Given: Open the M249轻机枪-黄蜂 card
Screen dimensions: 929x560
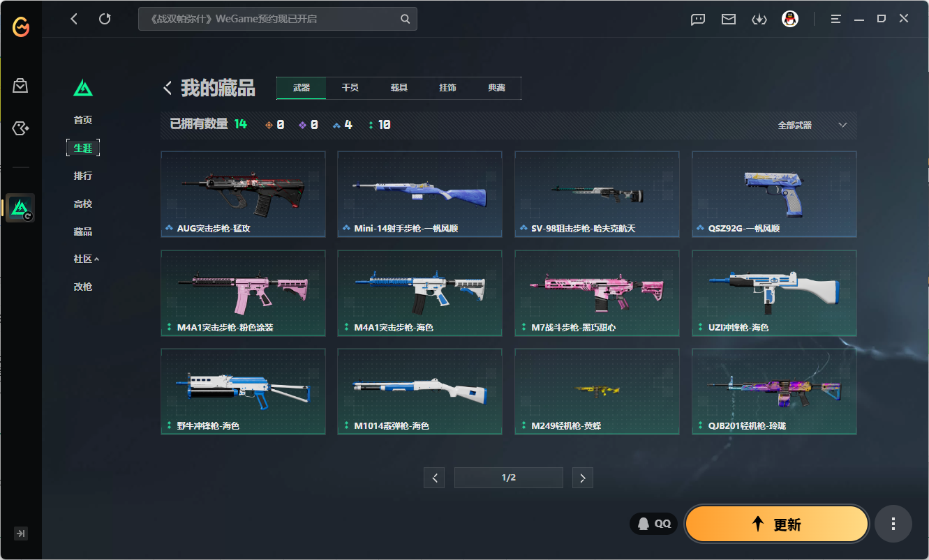Looking at the screenshot, I should 597,392.
